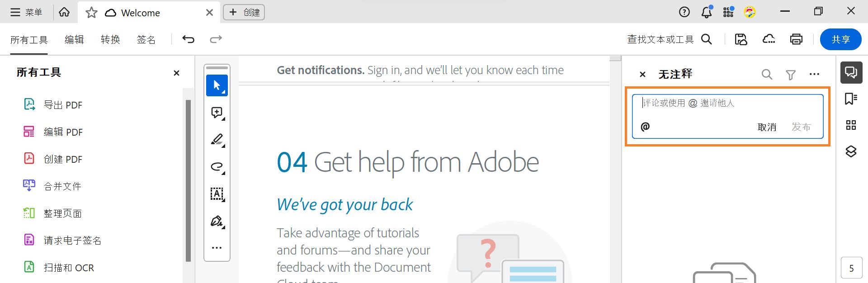The image size is (868, 283).
Task: Show the page thumbnails grid panel
Action: [851, 125]
